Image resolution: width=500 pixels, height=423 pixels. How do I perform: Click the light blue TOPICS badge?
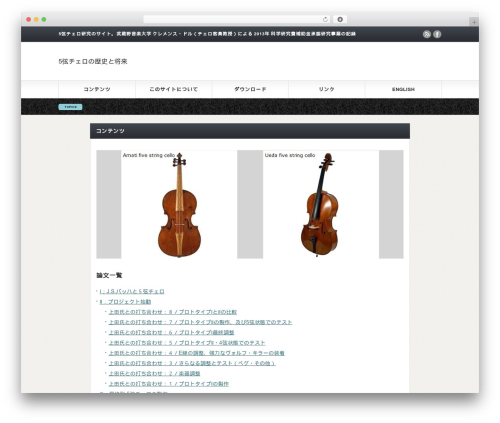click(x=70, y=107)
